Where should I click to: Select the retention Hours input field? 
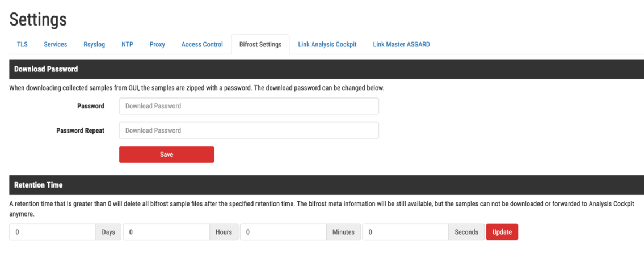(x=166, y=232)
